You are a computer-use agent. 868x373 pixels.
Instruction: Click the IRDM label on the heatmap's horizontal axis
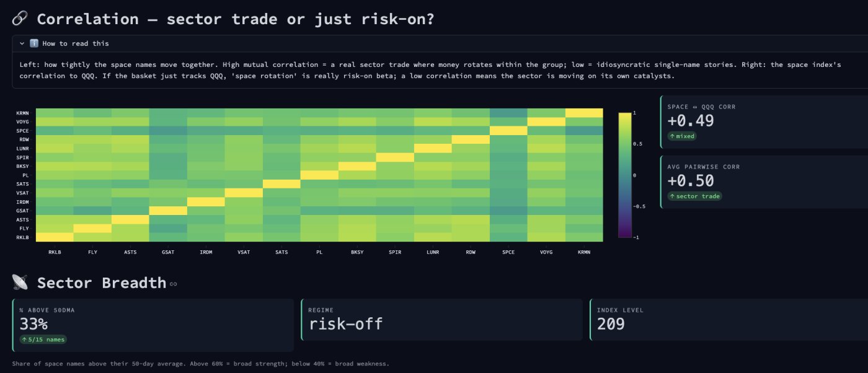pyautogui.click(x=206, y=252)
